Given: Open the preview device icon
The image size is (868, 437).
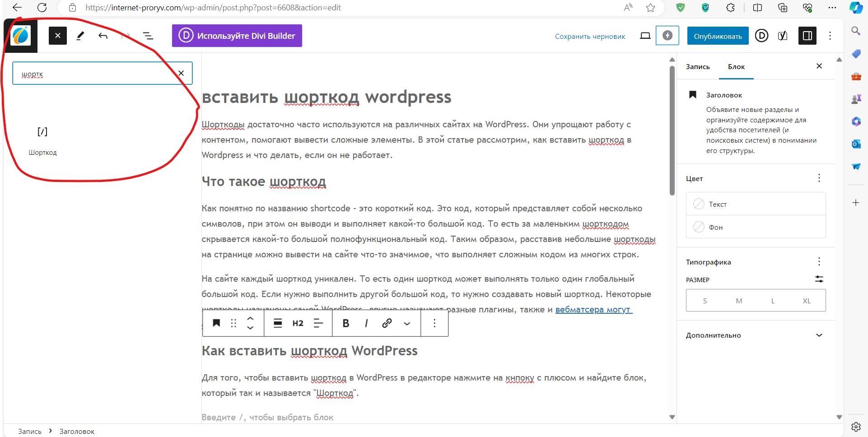Looking at the screenshot, I should coord(645,36).
